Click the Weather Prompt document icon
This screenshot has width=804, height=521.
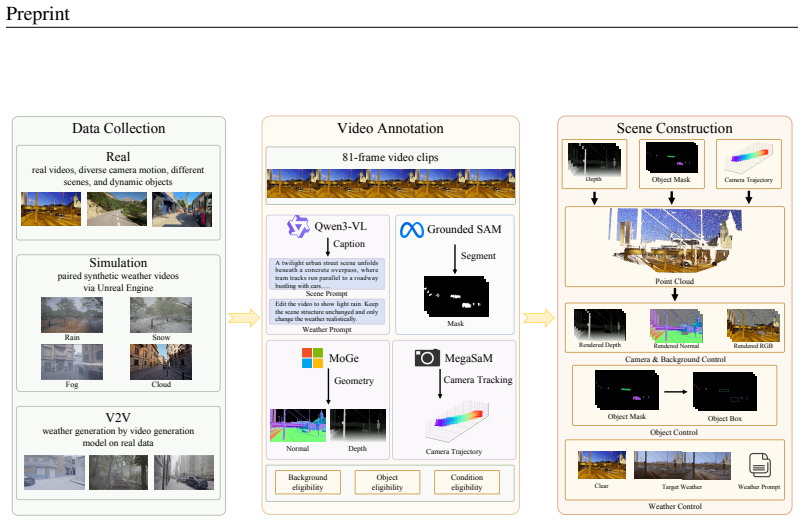(759, 465)
